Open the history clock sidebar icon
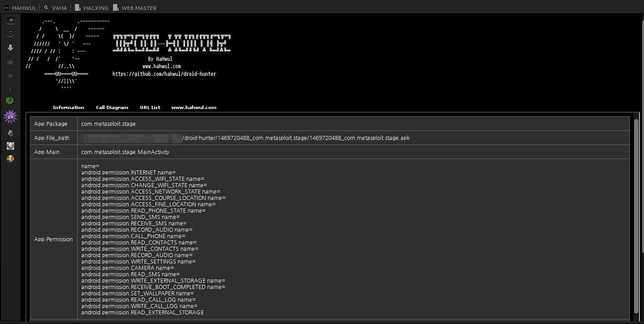This screenshot has height=324, width=644. pos(10,34)
